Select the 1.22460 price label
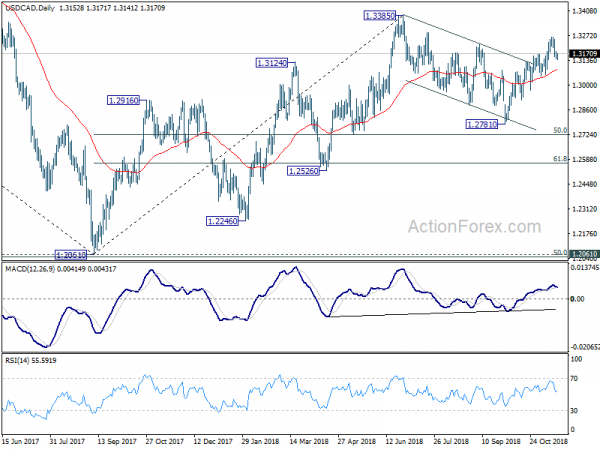Image resolution: width=600 pixels, height=450 pixels. (x=222, y=221)
